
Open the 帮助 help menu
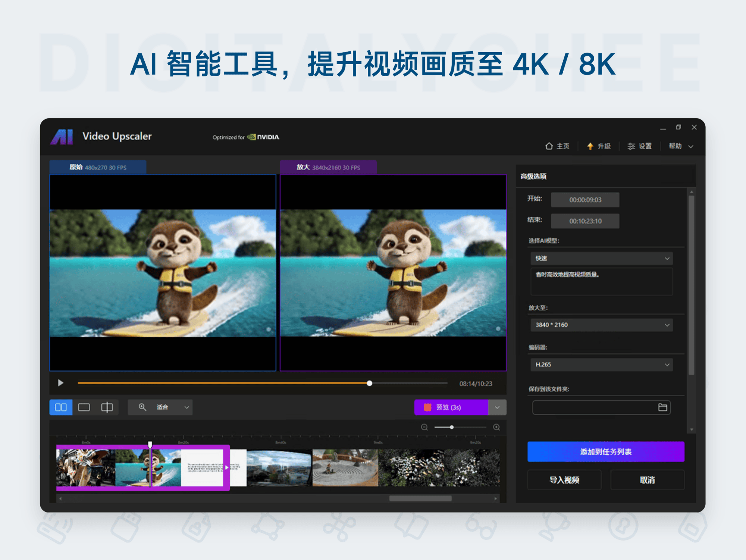(x=675, y=146)
